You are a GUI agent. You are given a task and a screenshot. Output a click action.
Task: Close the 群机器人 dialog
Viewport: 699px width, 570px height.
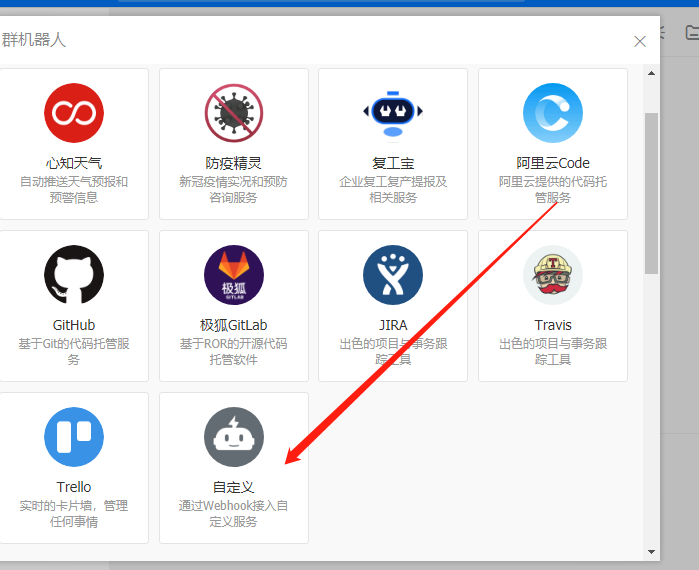click(x=640, y=41)
